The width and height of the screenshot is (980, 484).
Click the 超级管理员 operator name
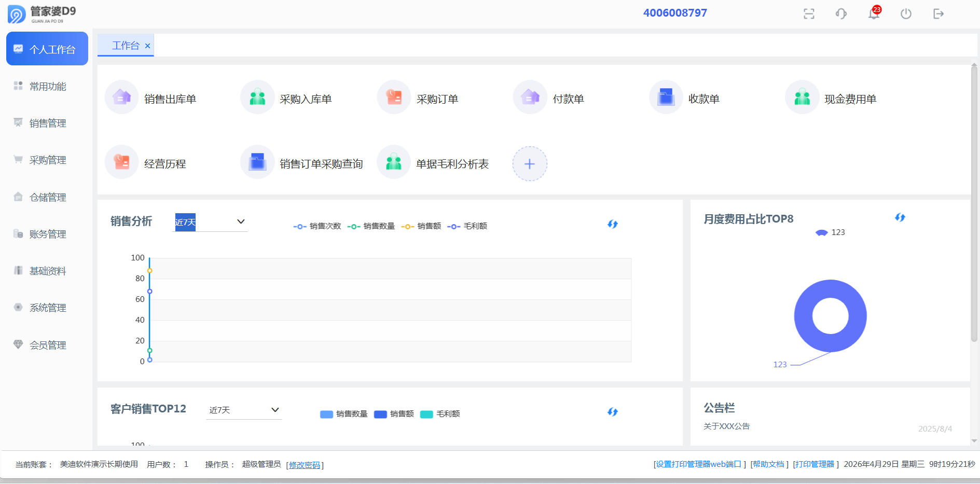(x=261, y=464)
